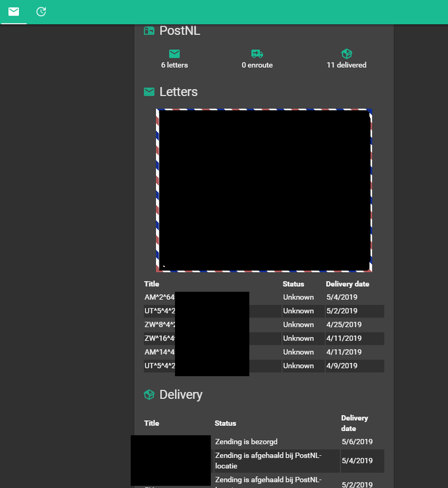
Task: Click the PostNL heading
Action: [x=180, y=31]
